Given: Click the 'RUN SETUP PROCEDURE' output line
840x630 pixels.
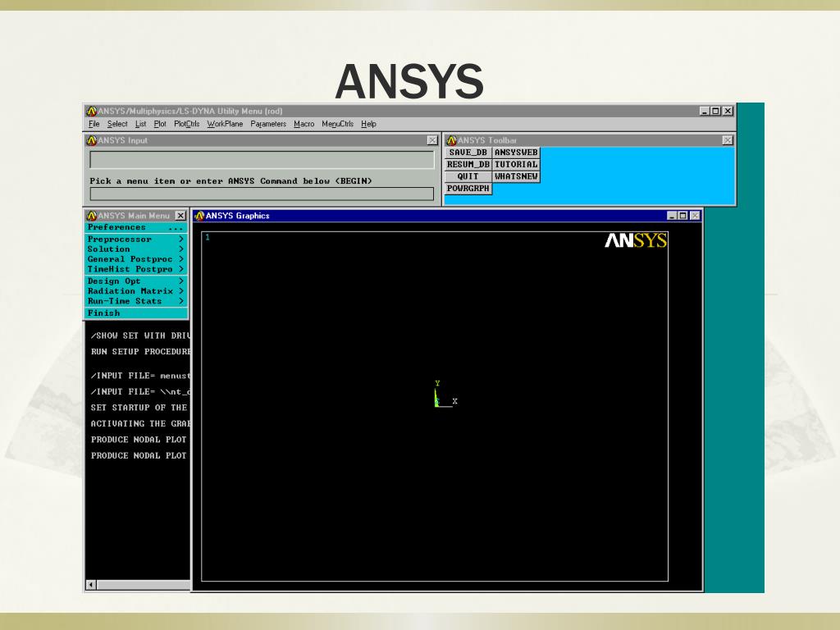Looking at the screenshot, I should (x=140, y=351).
